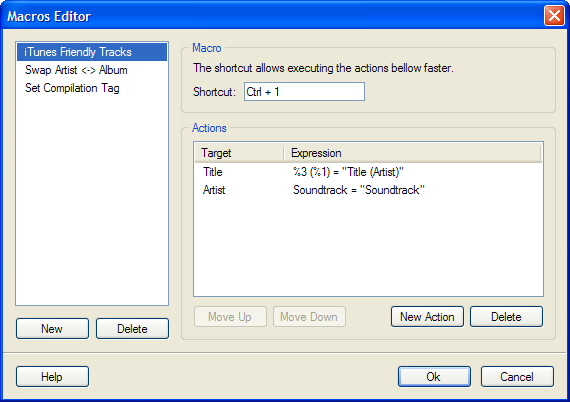Add a New Action
The height and width of the screenshot is (402, 570).
[427, 317]
